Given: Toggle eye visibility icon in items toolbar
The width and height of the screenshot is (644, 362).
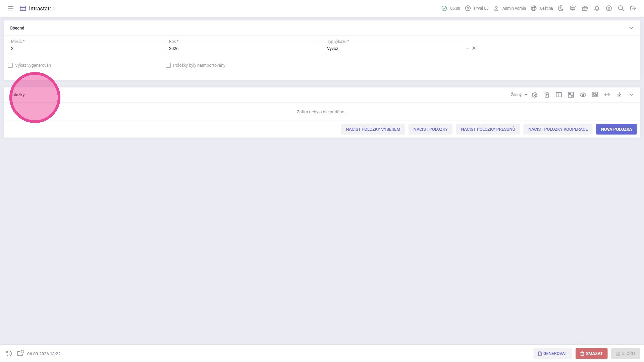Looking at the screenshot, I should [583, 95].
